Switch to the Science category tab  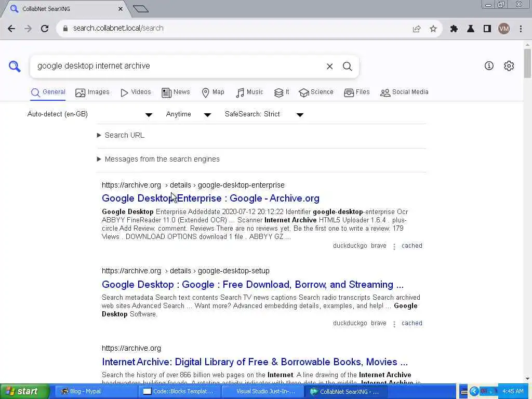[x=316, y=92]
